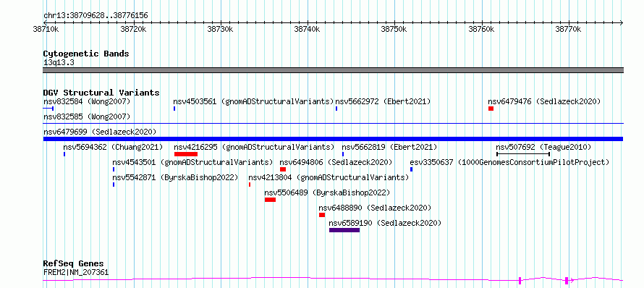Open nsv4213804 gnomADStructuralVariants label

329,177
